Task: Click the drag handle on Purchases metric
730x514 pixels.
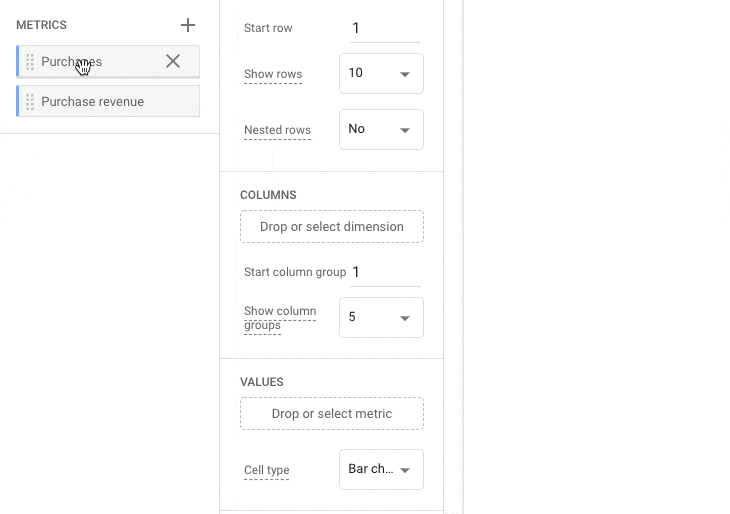Action: (30, 62)
